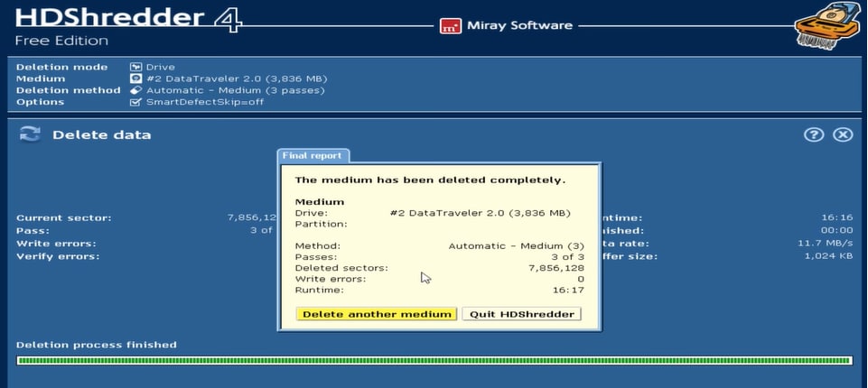
Task: Click '#2 DataTraveler 2.0 (3,836 MB)' in header
Action: click(x=237, y=79)
